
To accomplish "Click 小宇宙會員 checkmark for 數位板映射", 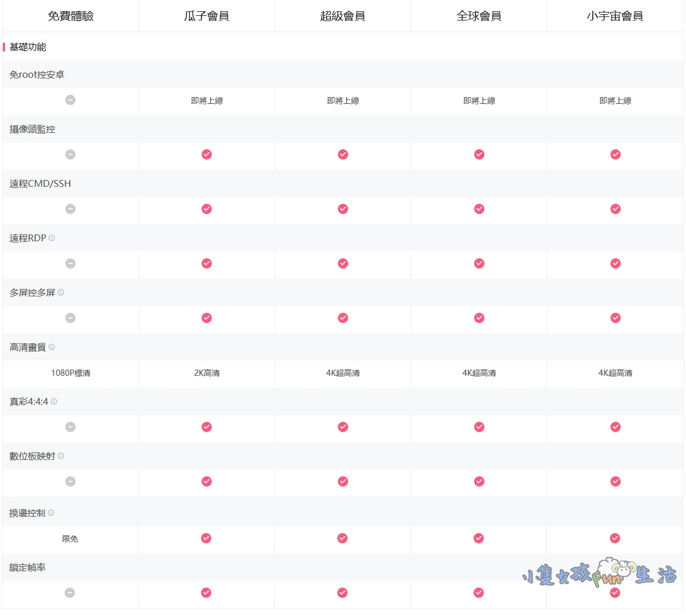I will click(616, 481).
